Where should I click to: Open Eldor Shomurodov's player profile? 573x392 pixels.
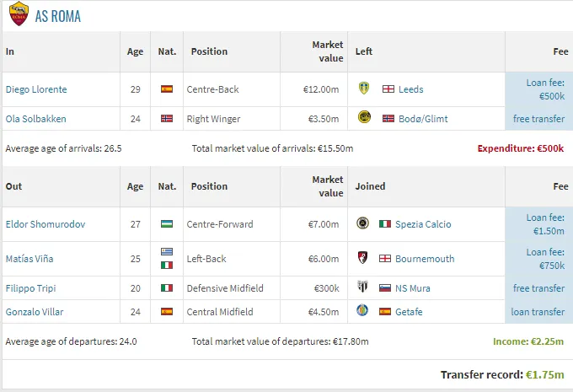[46, 224]
